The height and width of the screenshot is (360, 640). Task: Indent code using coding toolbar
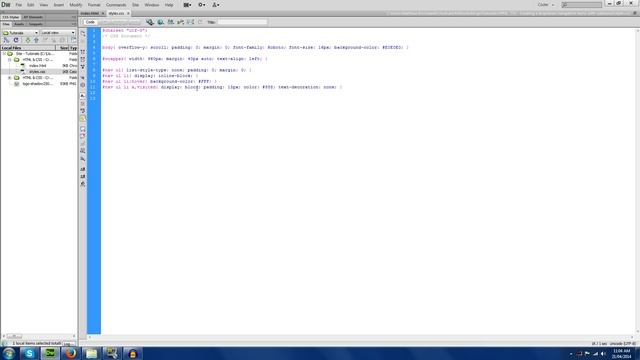(83, 169)
